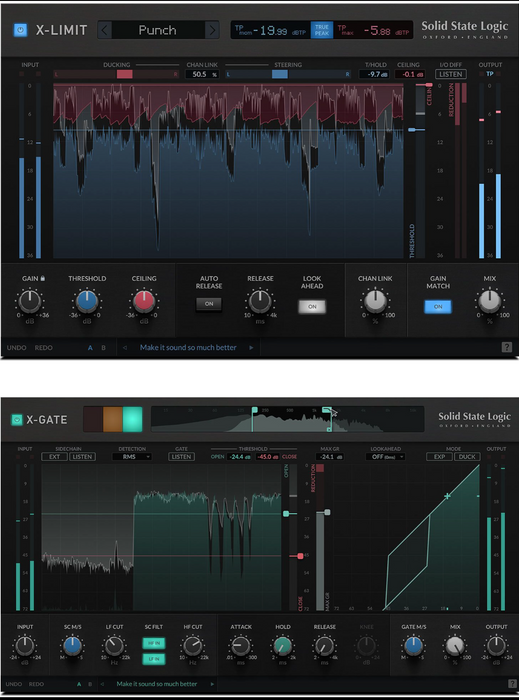Toggle Auto Release ON button
The image size is (519, 700).
209,304
